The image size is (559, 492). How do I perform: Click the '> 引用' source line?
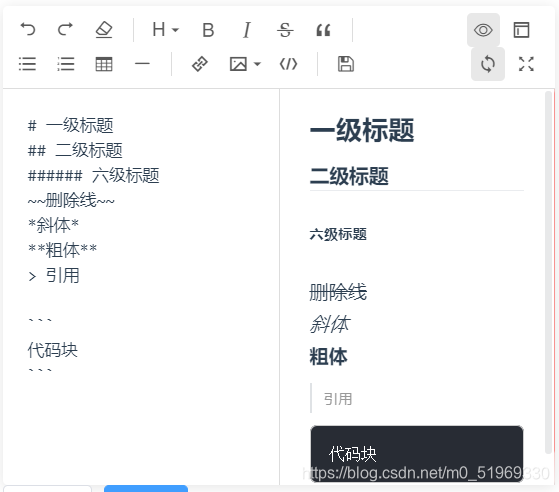click(54, 276)
